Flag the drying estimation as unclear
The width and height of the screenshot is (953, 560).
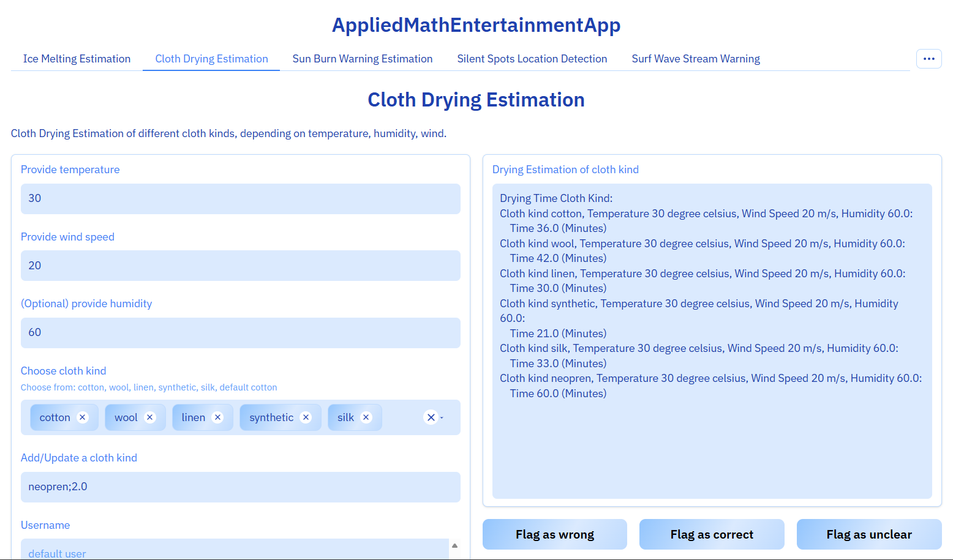pyautogui.click(x=869, y=534)
